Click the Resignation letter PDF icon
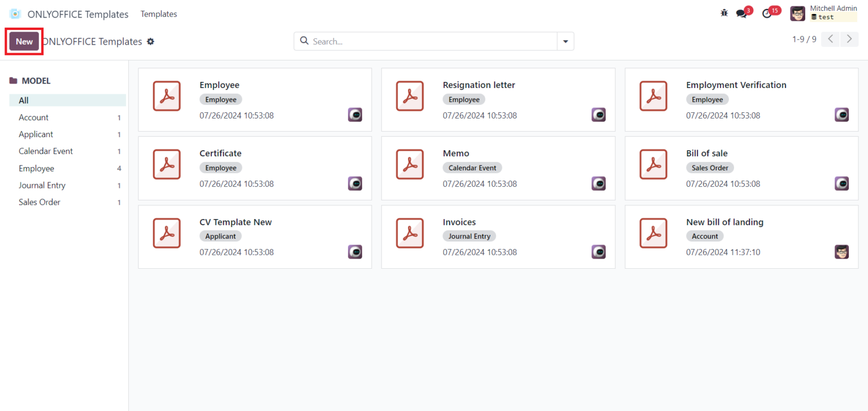 (x=410, y=96)
